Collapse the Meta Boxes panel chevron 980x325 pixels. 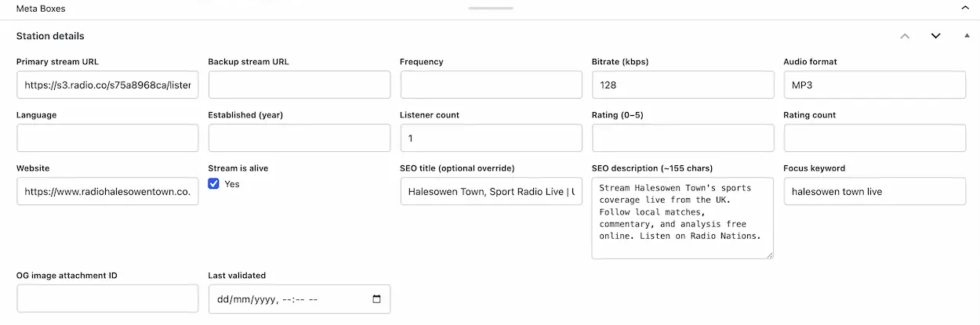tap(965, 8)
